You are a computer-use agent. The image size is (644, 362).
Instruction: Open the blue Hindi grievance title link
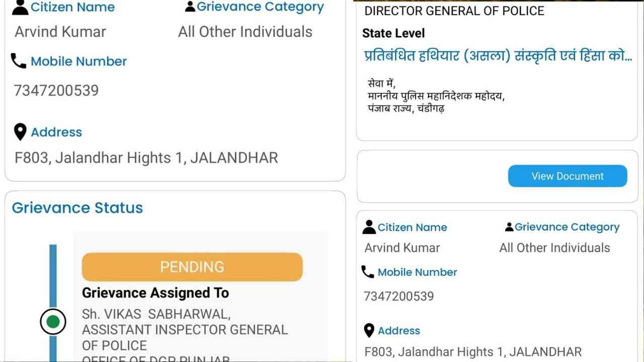tap(498, 56)
